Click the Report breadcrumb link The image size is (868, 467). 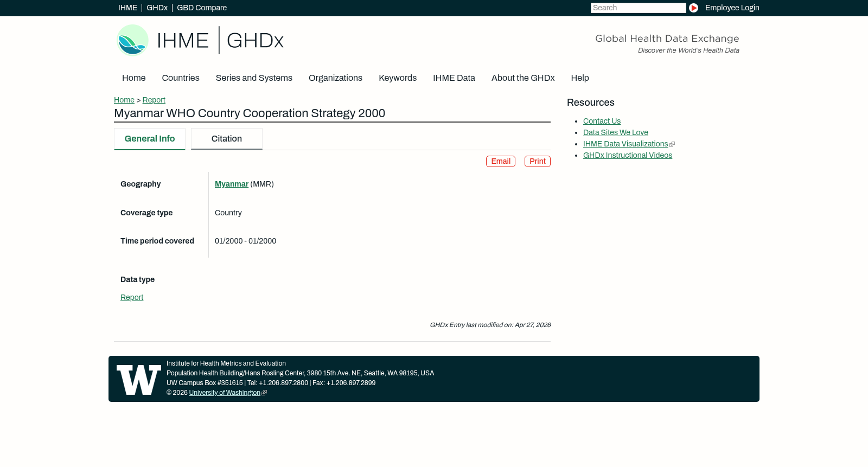[154, 100]
